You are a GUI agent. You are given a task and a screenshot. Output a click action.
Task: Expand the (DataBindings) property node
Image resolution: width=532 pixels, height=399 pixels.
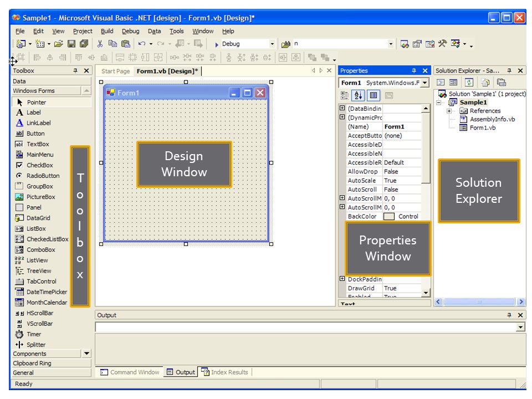click(x=342, y=108)
